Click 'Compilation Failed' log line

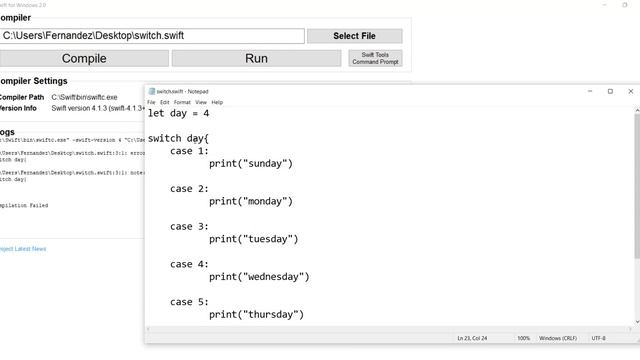[24, 205]
